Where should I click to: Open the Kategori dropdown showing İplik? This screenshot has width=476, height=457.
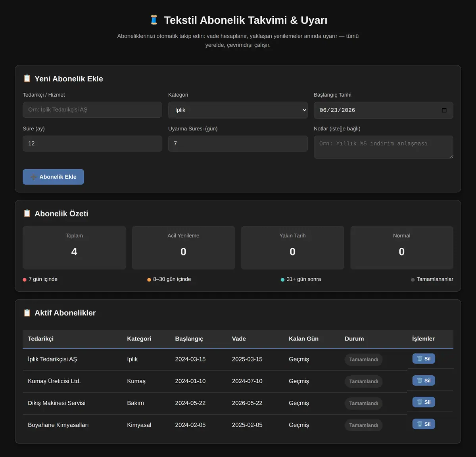coord(238,110)
